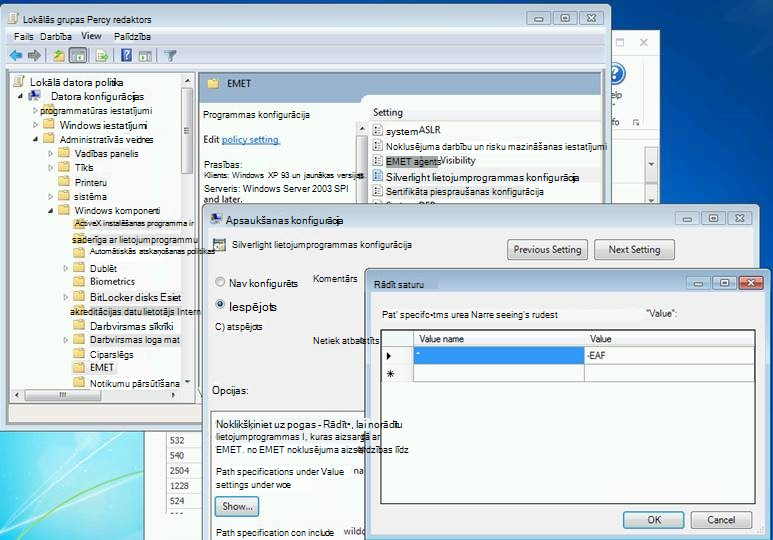
Task: Click the Datora konfigurācija computer icon
Action: point(35,96)
